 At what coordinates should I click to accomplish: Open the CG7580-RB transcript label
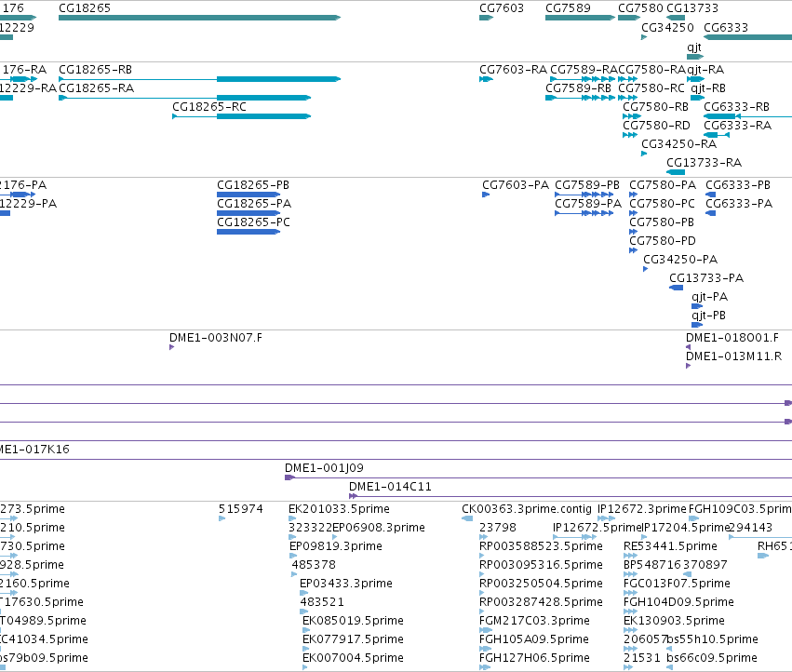pyautogui.click(x=655, y=107)
